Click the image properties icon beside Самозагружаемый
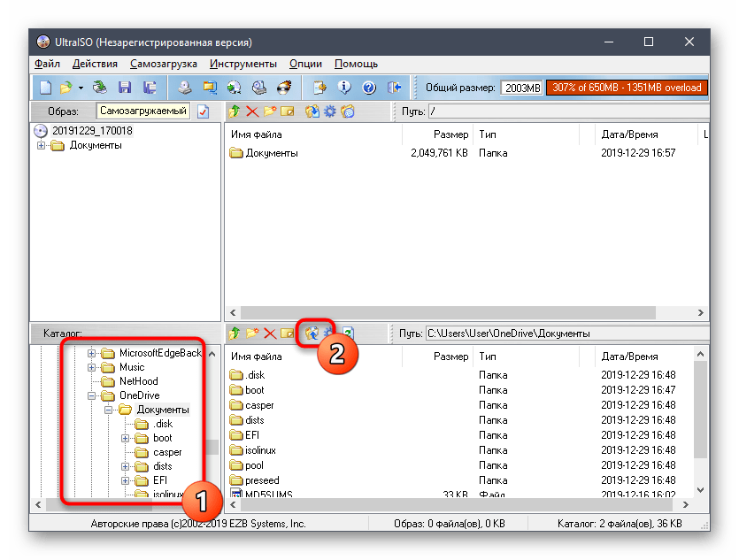The width and height of the screenshot is (739, 560). (203, 111)
